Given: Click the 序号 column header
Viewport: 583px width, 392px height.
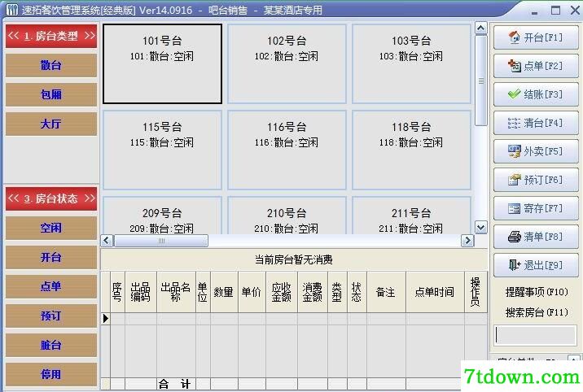Looking at the screenshot, I should coord(117,292).
